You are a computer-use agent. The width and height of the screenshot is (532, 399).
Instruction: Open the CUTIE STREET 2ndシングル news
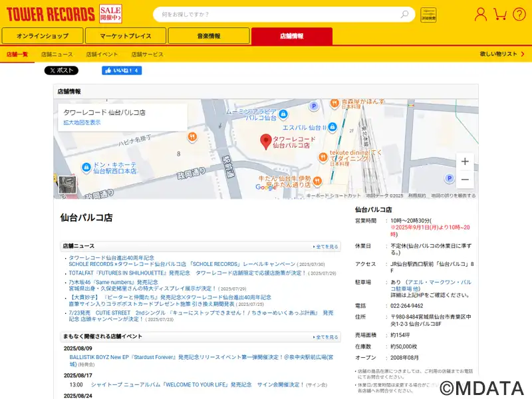(x=201, y=316)
